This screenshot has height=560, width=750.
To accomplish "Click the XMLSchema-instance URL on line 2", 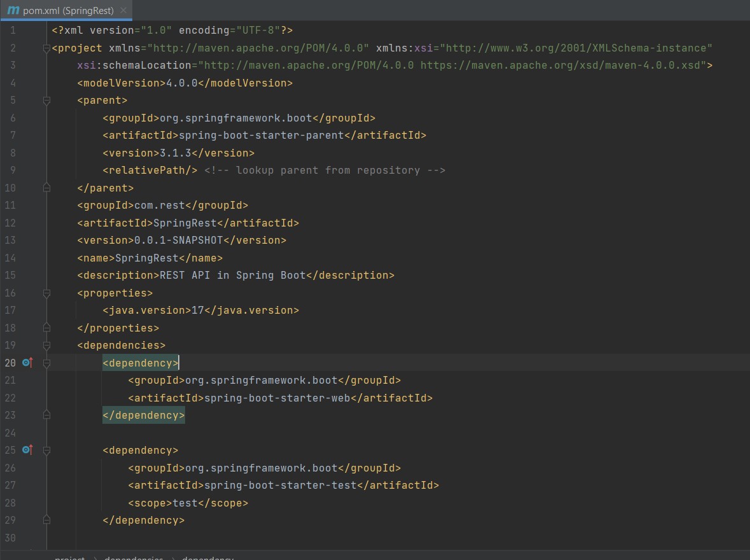I will (x=576, y=48).
